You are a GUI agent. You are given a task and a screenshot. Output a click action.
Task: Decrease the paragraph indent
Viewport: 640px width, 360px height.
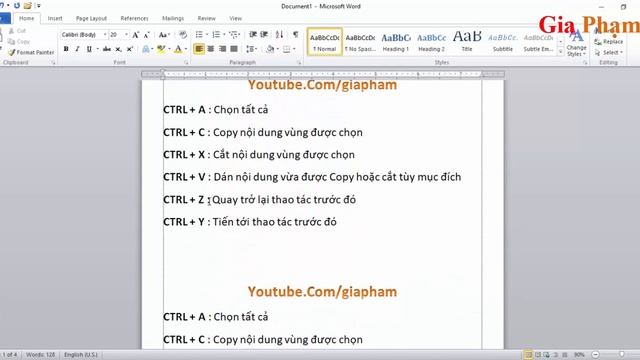pyautogui.click(x=253, y=35)
